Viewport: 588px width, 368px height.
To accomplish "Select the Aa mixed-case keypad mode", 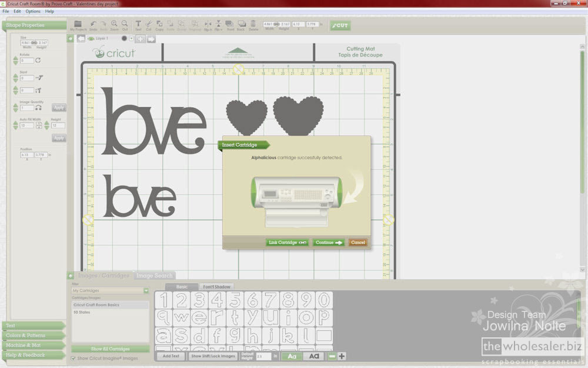I will pyautogui.click(x=292, y=356).
